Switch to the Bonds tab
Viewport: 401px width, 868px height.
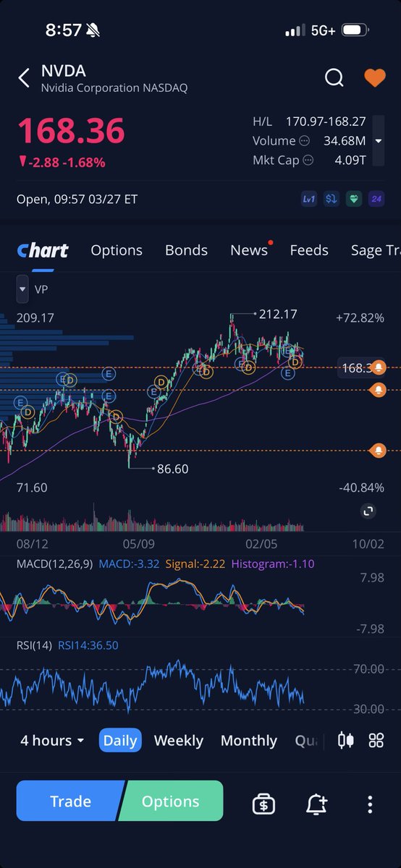point(186,250)
